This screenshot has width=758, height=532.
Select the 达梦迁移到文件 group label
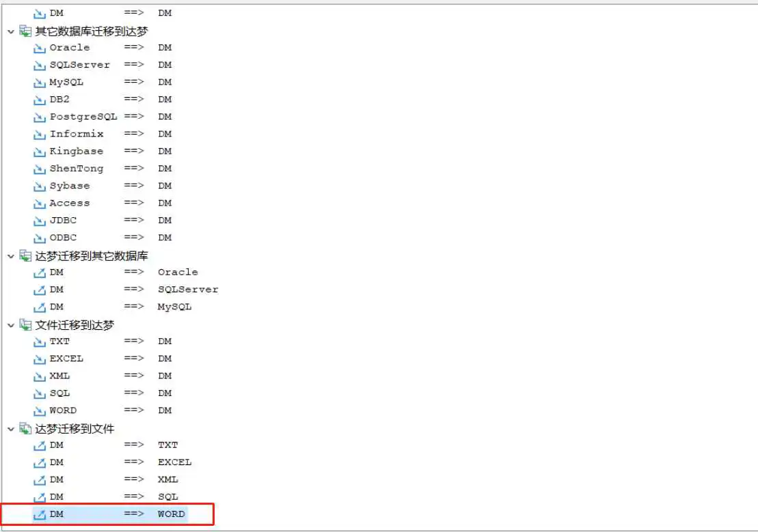75,429
